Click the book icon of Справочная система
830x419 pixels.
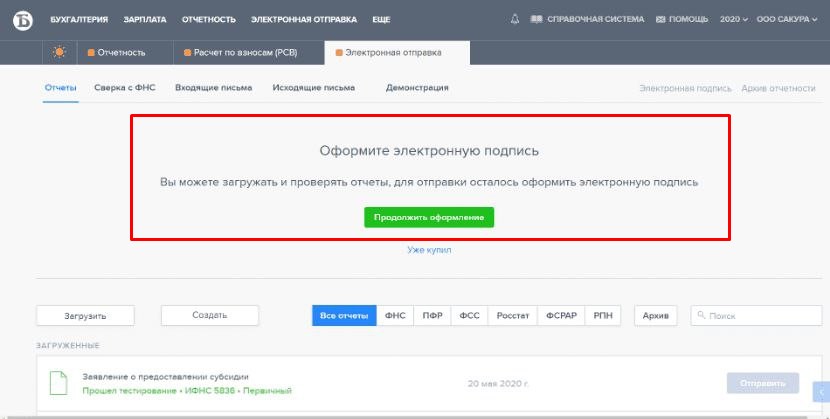[x=536, y=19]
